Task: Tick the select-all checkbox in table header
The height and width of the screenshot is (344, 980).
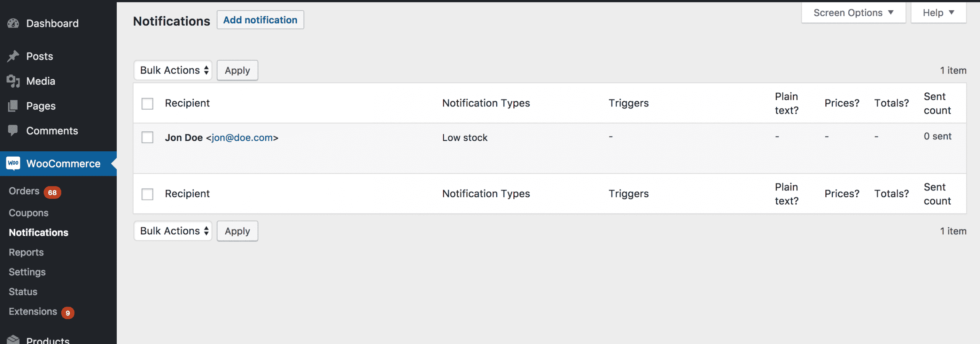Action: [x=147, y=103]
